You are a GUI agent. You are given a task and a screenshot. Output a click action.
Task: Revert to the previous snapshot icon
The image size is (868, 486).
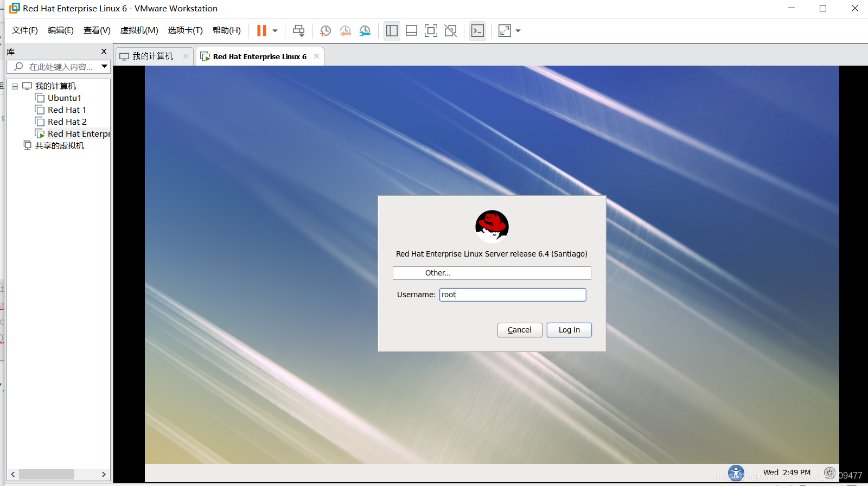(345, 31)
